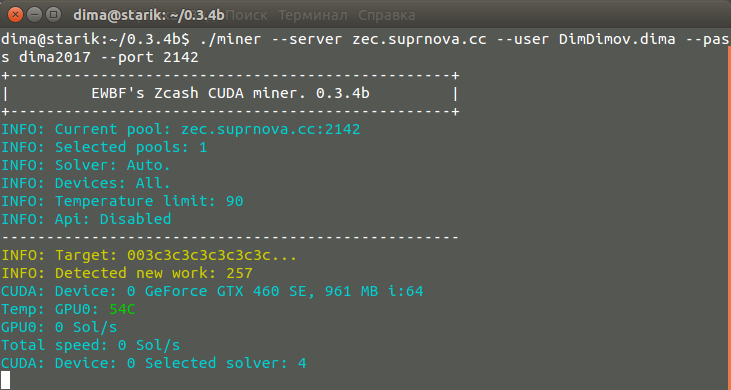Click the white terminal cursor block
The image size is (731, 390).
tap(5, 380)
